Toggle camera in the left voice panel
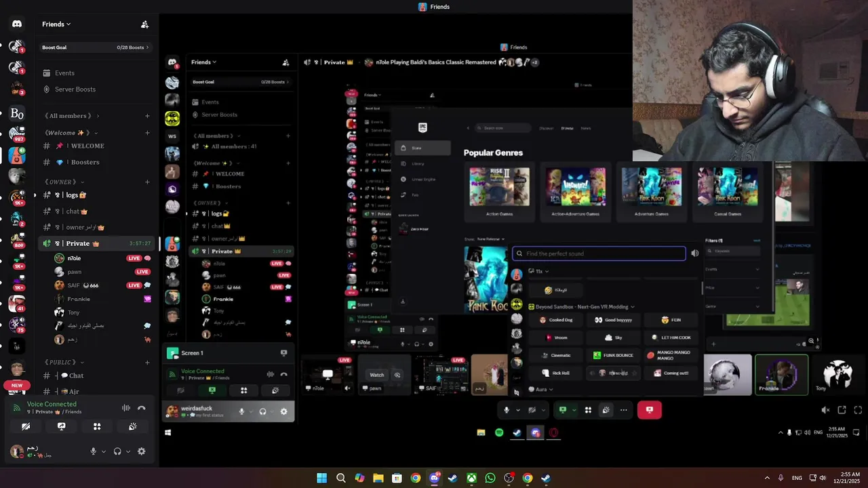 26,426
